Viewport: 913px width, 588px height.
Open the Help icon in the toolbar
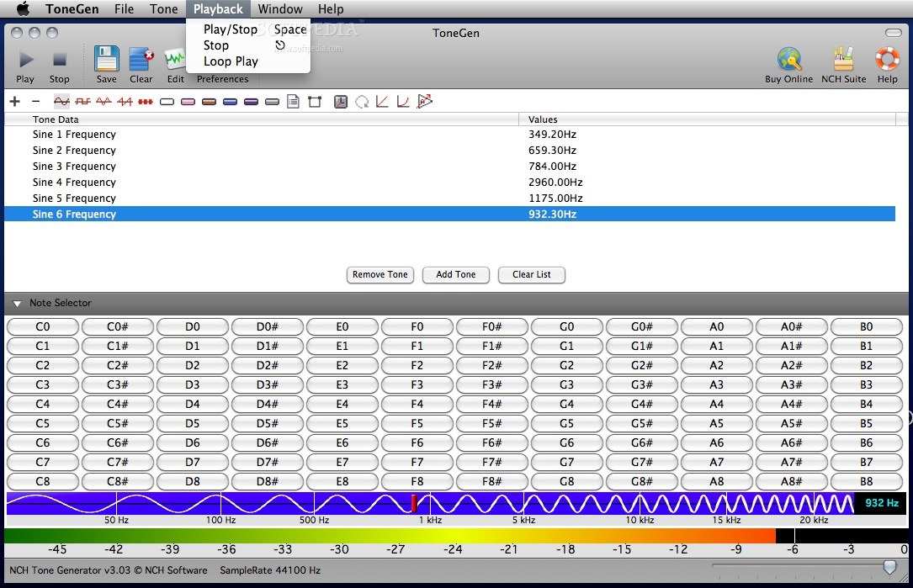pyautogui.click(x=887, y=63)
